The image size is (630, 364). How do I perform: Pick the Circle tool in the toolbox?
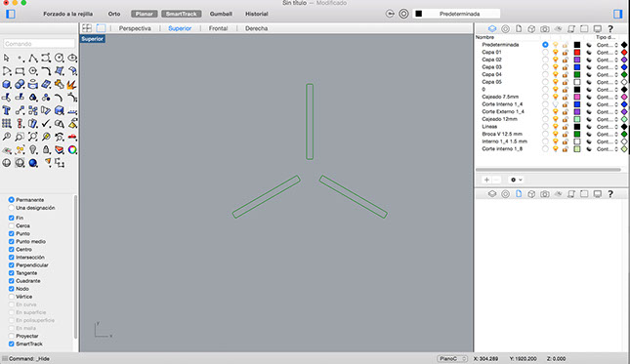(59, 59)
